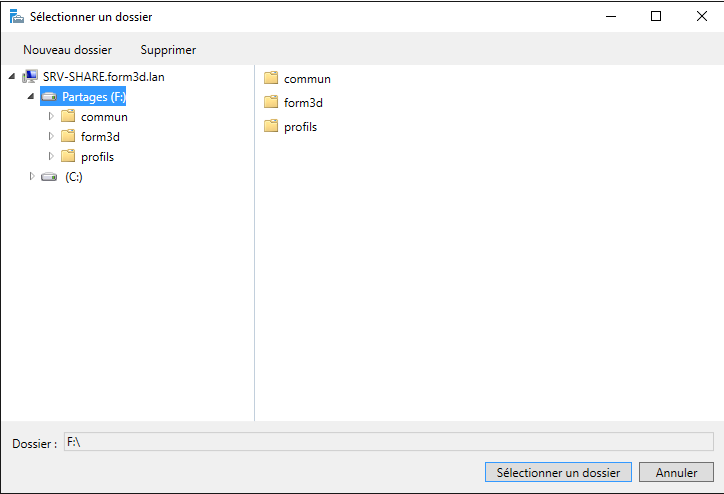Select the commun name in the right pane
Screen dimensions: 724x494
point(307,79)
